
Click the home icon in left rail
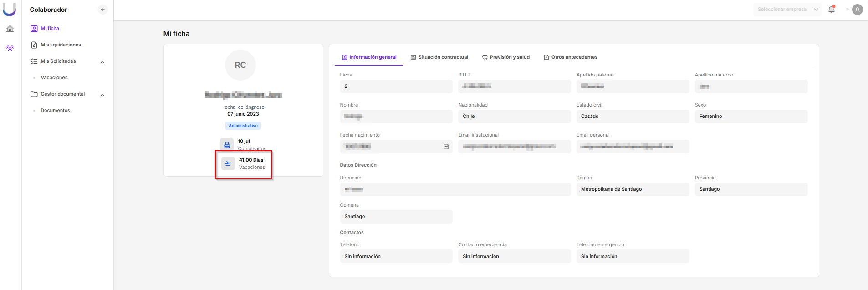10,29
